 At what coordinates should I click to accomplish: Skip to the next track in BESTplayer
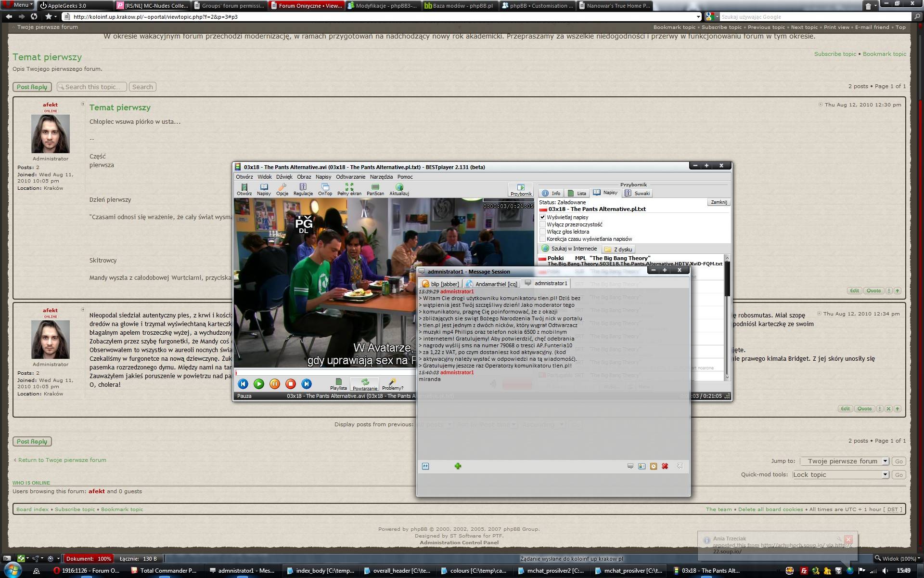pos(307,384)
